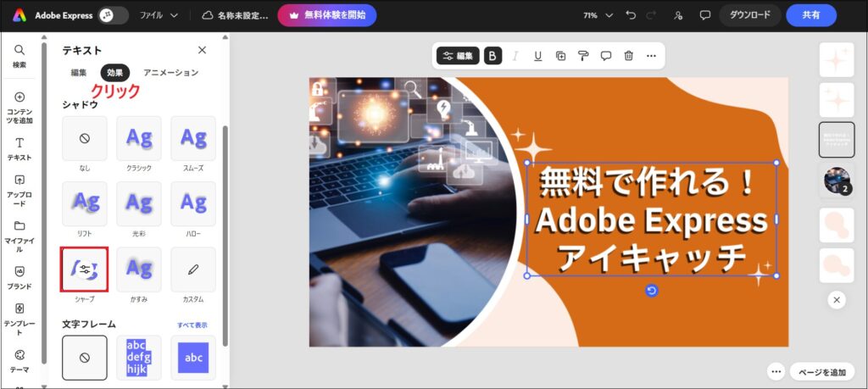Open the more options icon in floating toolbar
This screenshot has width=868, height=389.
(x=651, y=55)
